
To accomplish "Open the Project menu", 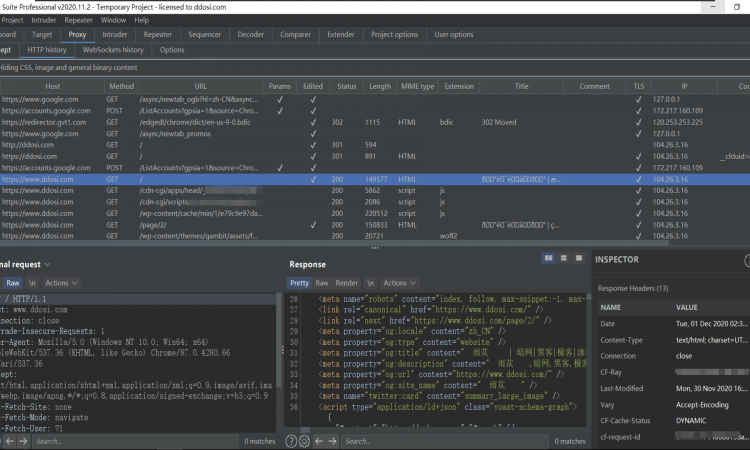I will pos(12,20).
